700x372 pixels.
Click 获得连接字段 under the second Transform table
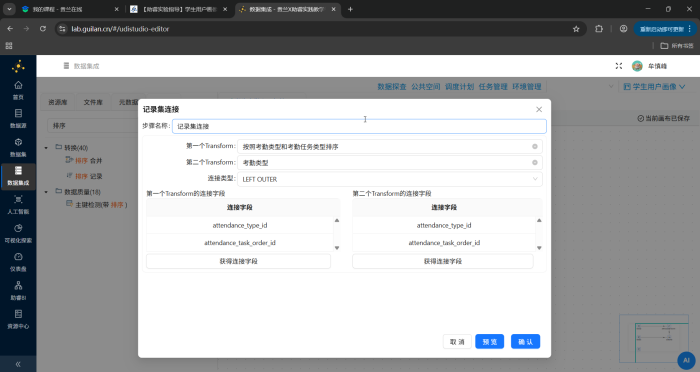click(x=443, y=261)
